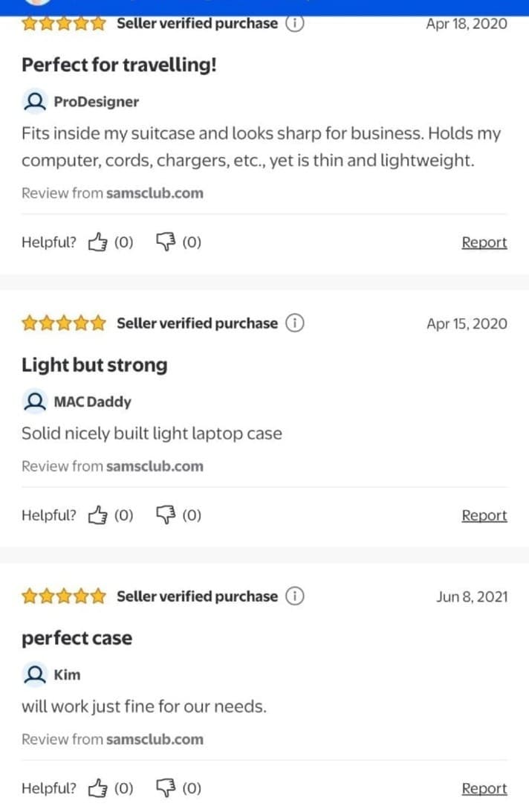The height and width of the screenshot is (812, 529).
Task: Thumbs down the ProDesigner review
Action: (165, 242)
